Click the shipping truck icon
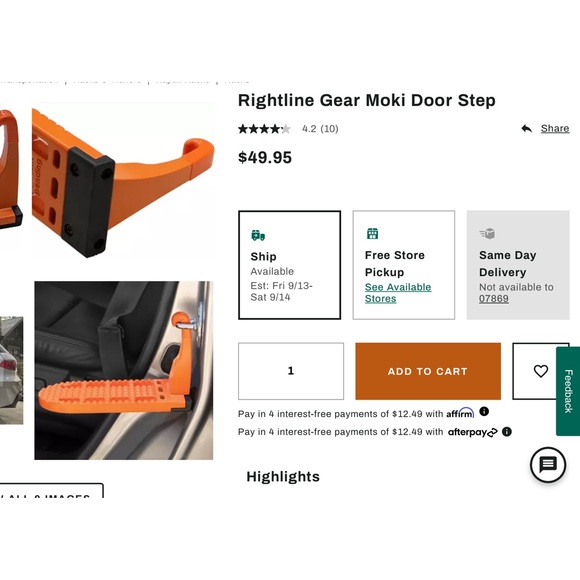The width and height of the screenshot is (580, 580). coord(258,235)
